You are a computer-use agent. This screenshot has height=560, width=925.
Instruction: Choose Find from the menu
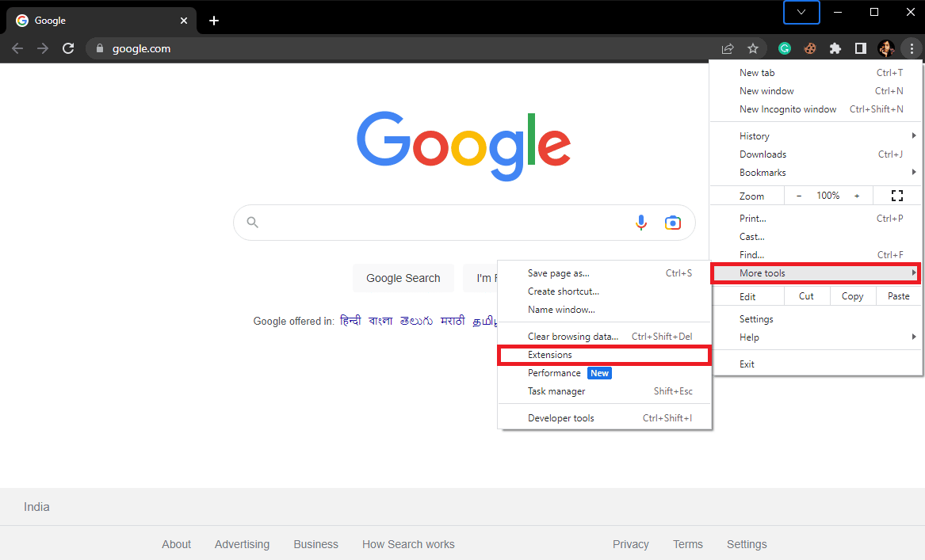816,254
